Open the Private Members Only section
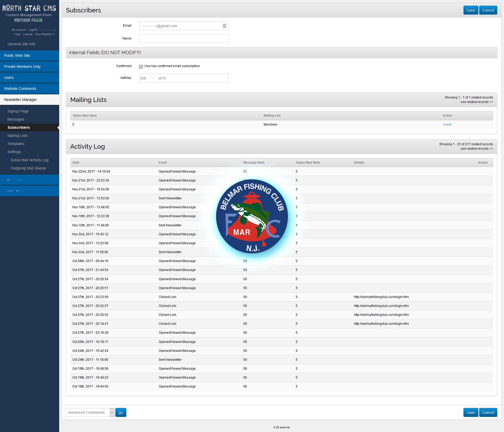504x432 pixels. (30, 67)
